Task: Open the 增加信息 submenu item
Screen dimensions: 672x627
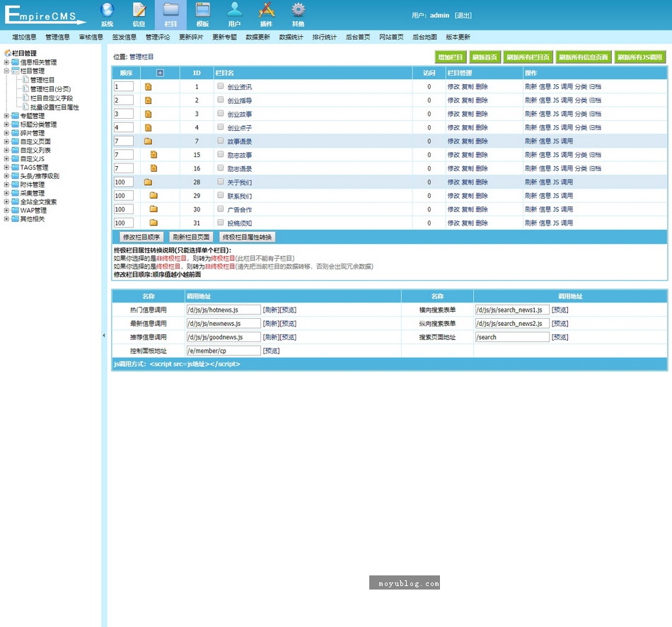Action: (x=25, y=37)
